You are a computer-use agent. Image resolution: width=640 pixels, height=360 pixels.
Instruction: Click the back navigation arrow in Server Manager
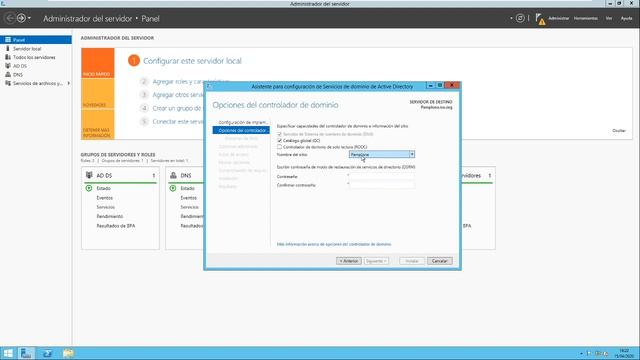point(10,18)
